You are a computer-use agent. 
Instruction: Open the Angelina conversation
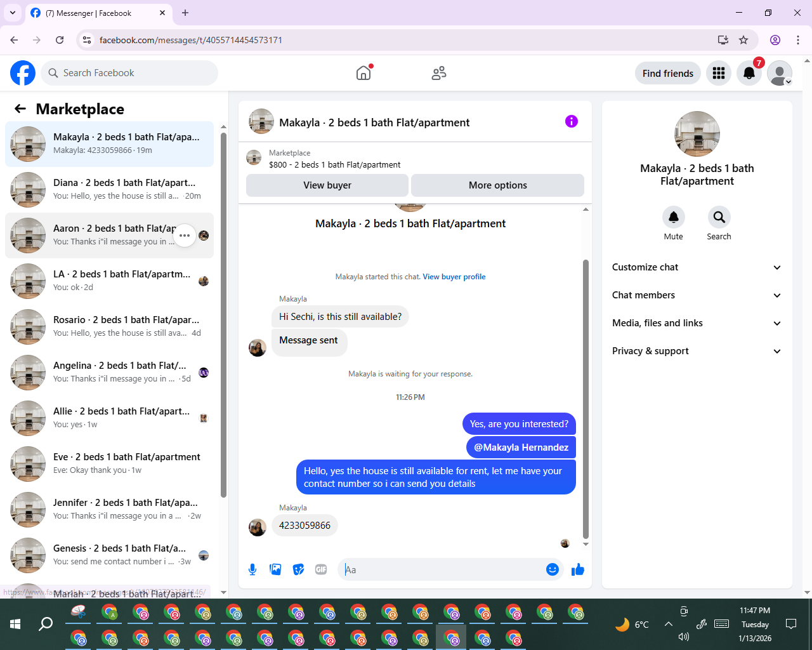(109, 373)
